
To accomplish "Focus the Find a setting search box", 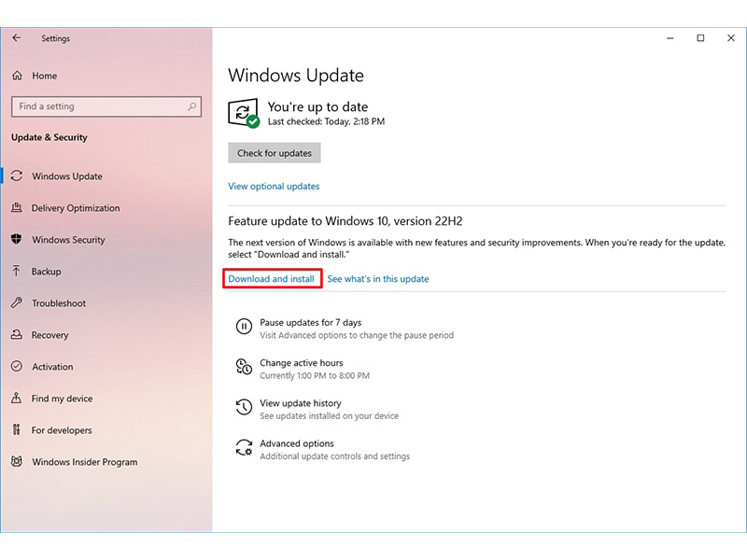I will click(106, 106).
